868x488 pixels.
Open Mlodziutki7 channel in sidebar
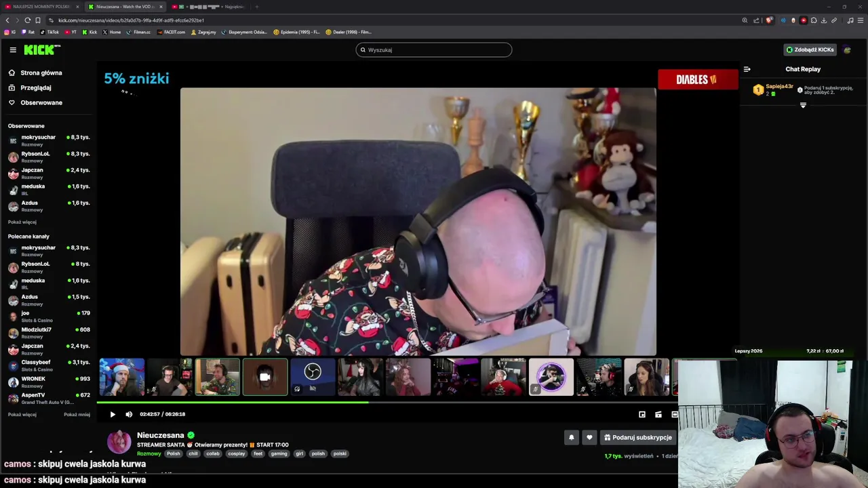tap(48, 332)
